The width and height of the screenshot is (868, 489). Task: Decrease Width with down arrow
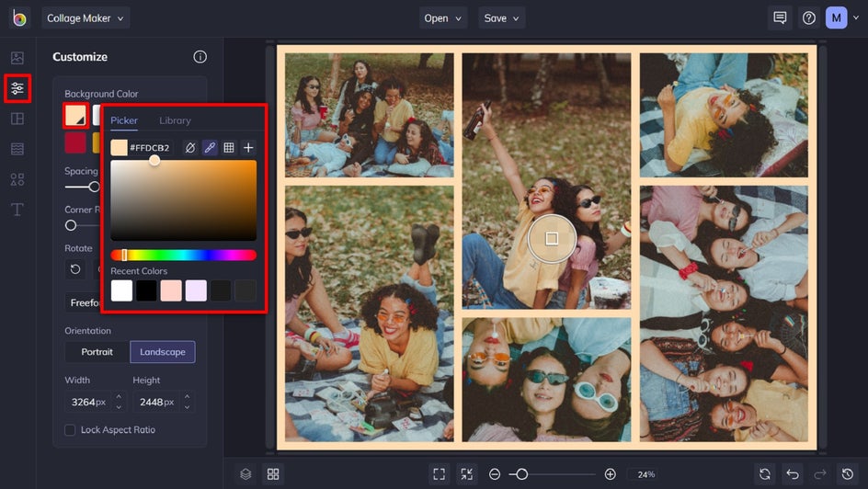[x=119, y=408]
